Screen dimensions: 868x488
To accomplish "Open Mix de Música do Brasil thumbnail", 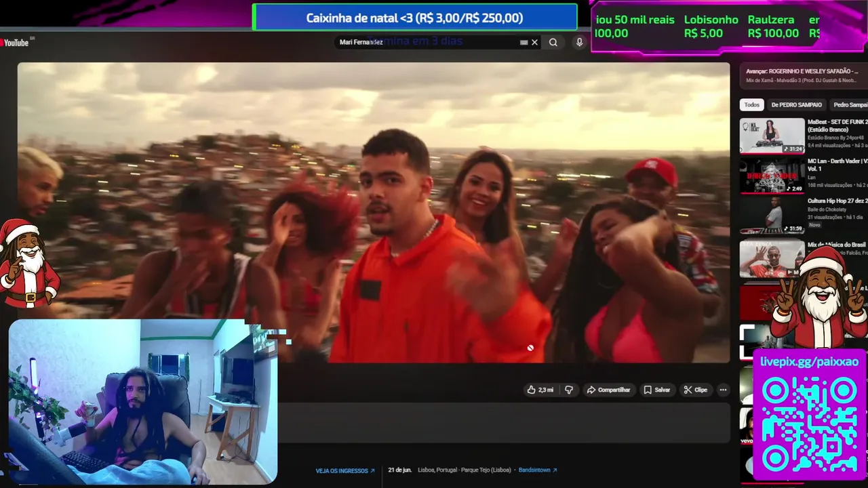I will point(772,259).
